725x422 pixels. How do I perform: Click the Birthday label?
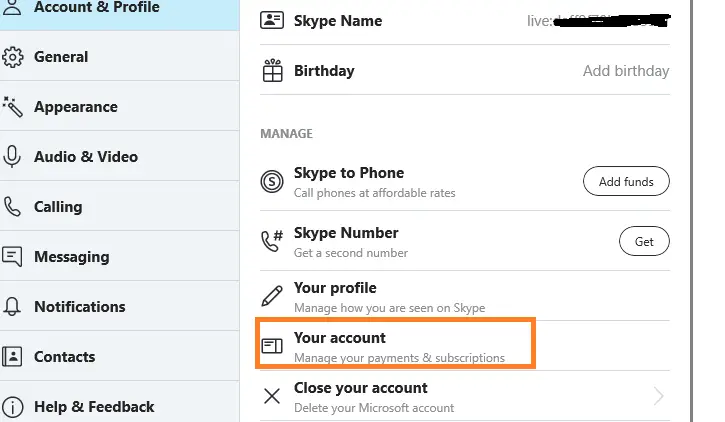324,71
